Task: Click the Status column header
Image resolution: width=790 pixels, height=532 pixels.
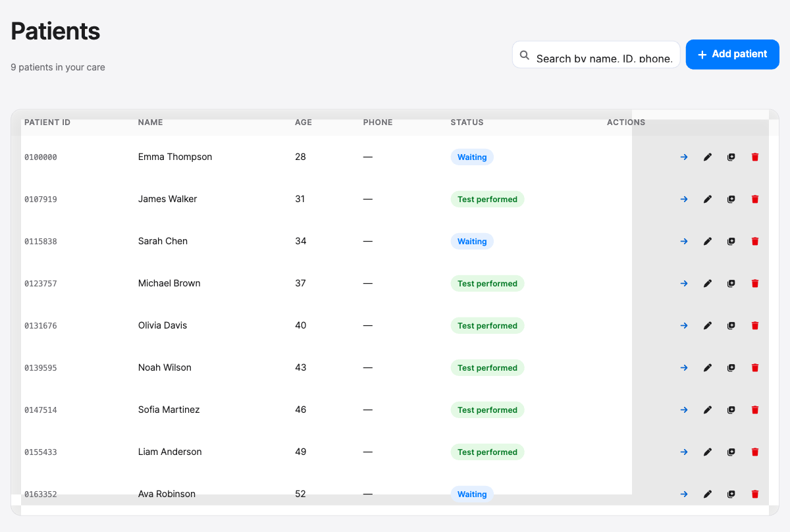Action: pos(467,122)
